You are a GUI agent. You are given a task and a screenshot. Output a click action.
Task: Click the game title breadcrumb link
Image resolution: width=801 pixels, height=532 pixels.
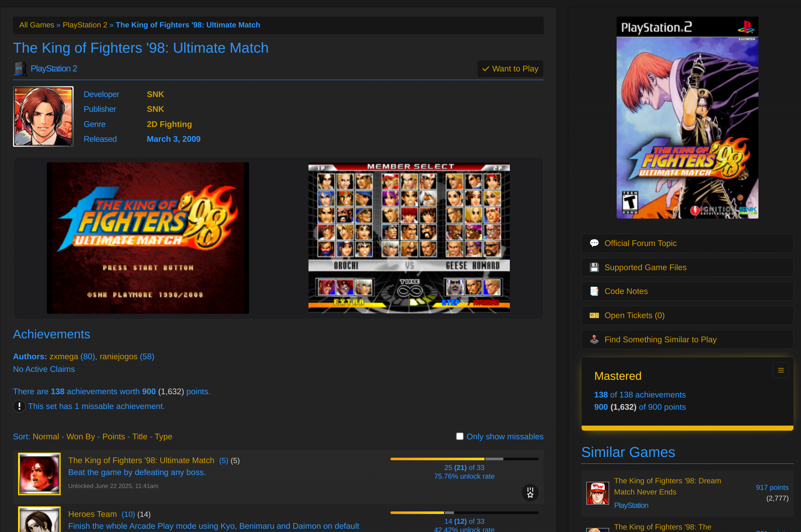tap(188, 25)
